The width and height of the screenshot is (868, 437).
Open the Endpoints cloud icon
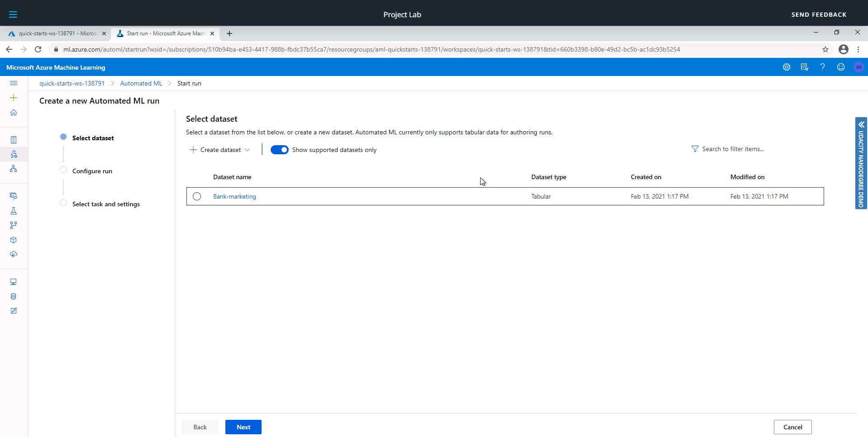(x=14, y=254)
